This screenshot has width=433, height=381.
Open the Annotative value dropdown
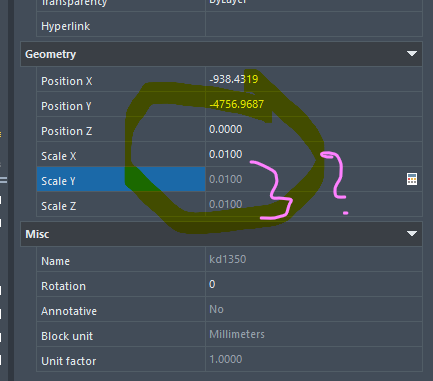click(314, 309)
